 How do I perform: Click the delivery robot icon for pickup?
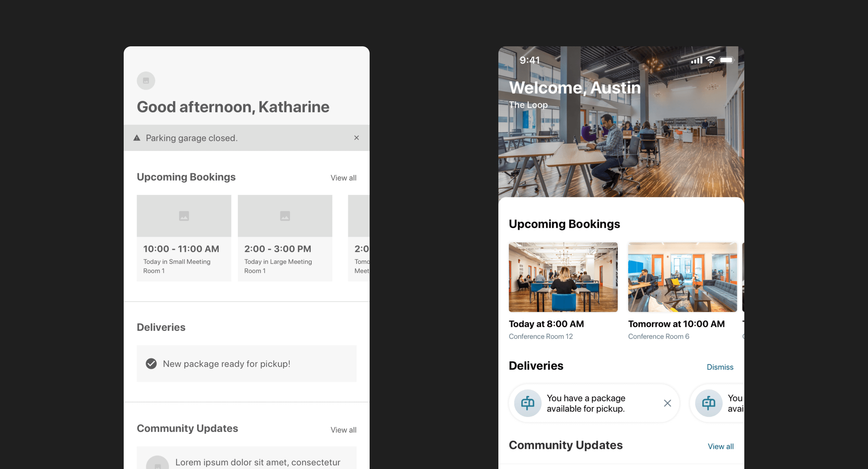[x=527, y=402]
